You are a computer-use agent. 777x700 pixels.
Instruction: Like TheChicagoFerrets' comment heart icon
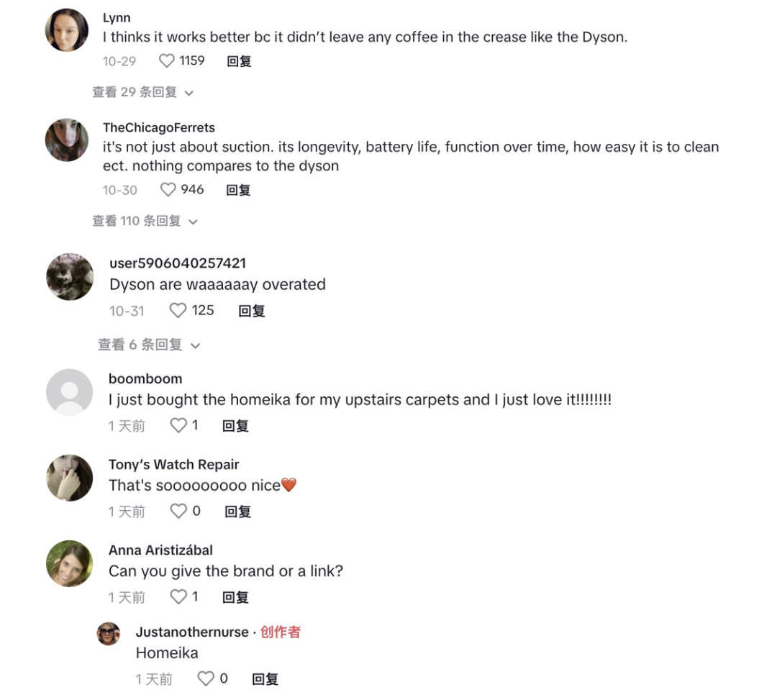coord(168,190)
